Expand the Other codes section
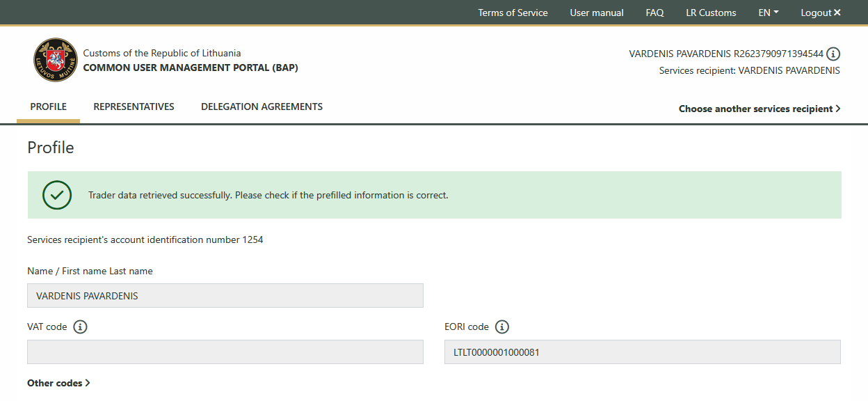868x401 pixels. 58,383
